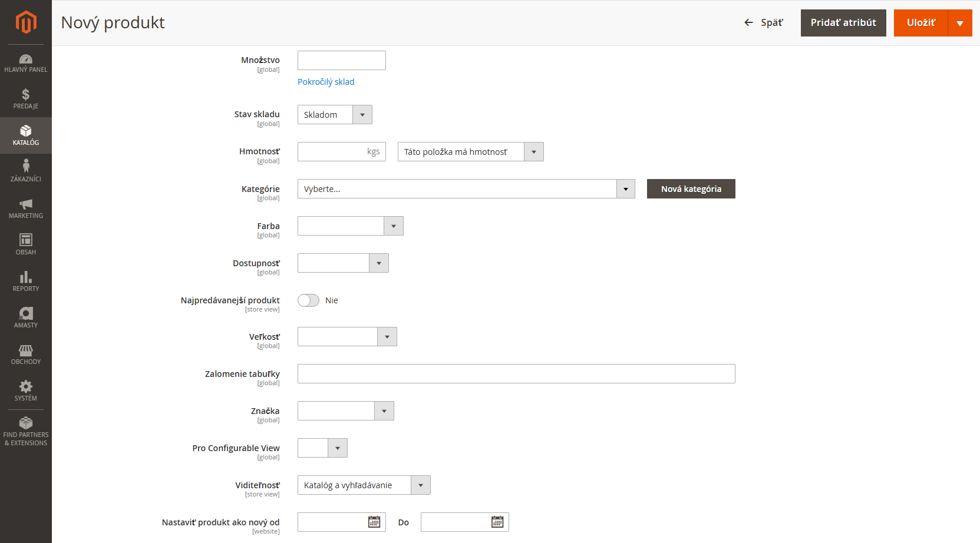The image size is (980, 543).
Task: Open calendar for 'new from' date
Action: pyautogui.click(x=374, y=522)
